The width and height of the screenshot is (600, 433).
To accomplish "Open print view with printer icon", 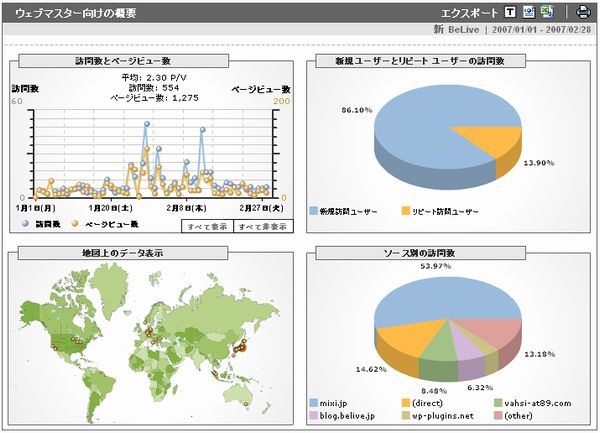I will [x=583, y=12].
